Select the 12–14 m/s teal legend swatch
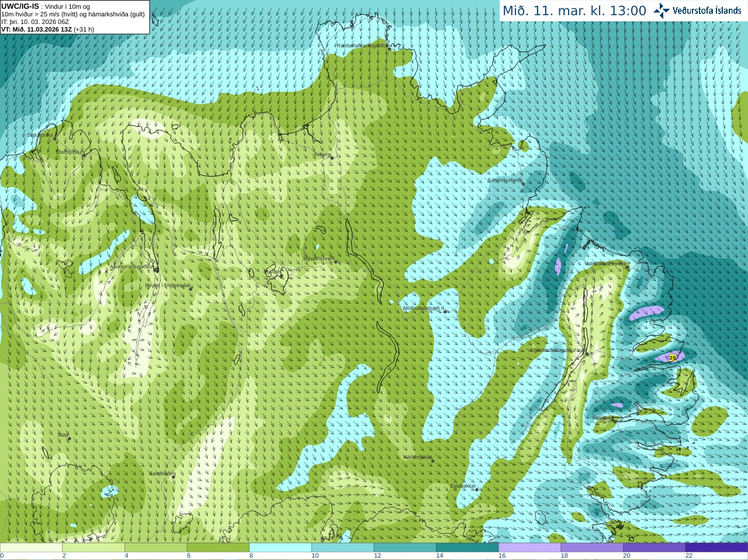 point(405,548)
